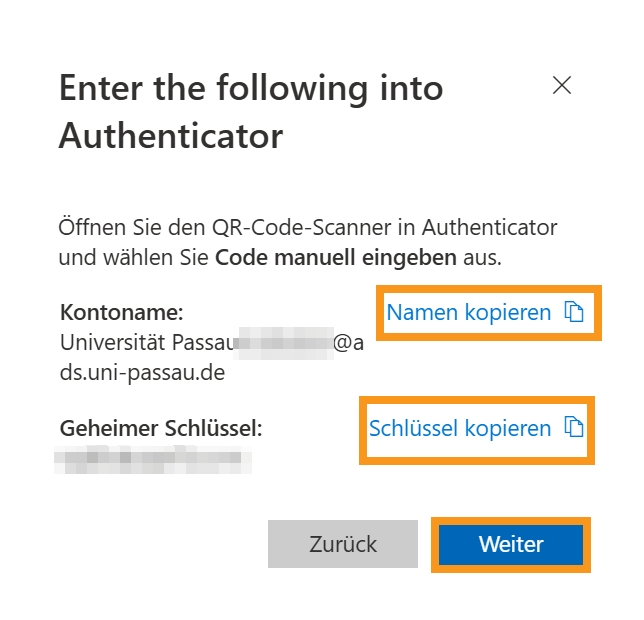Image resolution: width=644 pixels, height=620 pixels.
Task: Click the word aus ending the instructions
Action: coord(480,257)
